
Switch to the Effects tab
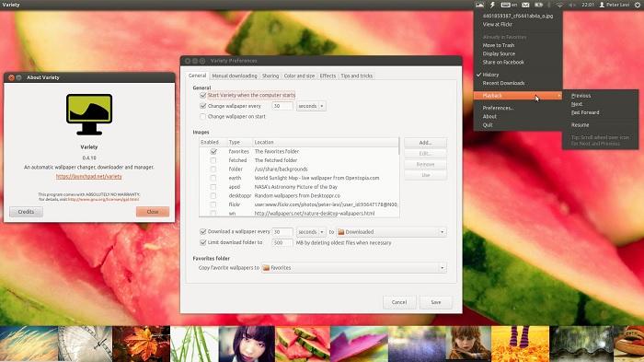tap(328, 76)
